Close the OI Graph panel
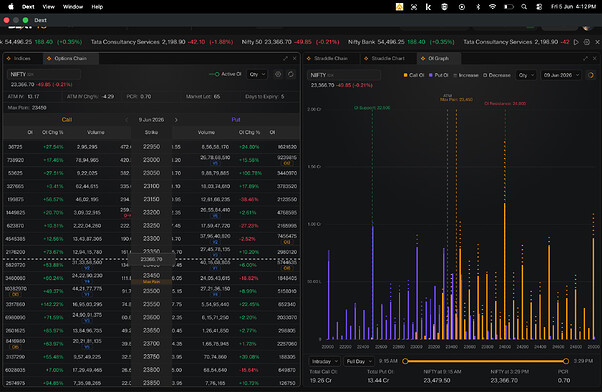This screenshot has width=602, height=392. click(595, 58)
